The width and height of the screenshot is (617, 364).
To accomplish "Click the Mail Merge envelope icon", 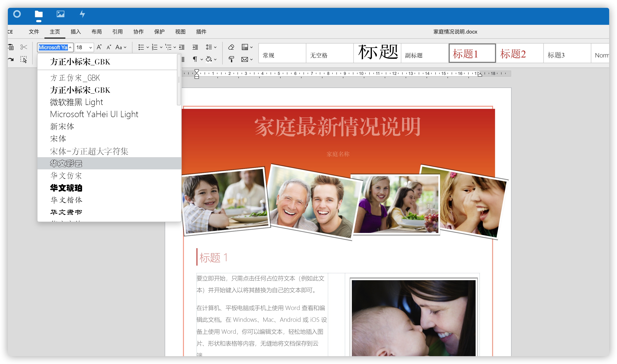I will [x=245, y=59].
